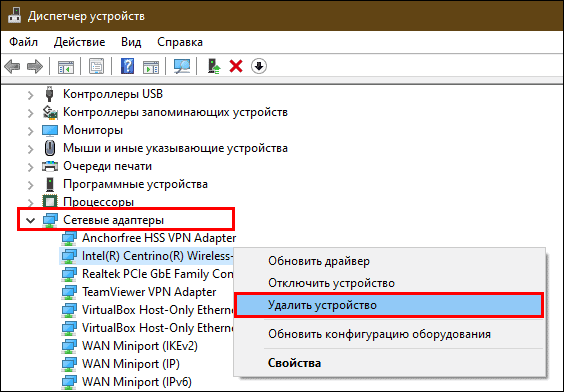Open the Properties sheet toolbar icon
The image size is (564, 392).
tap(96, 67)
